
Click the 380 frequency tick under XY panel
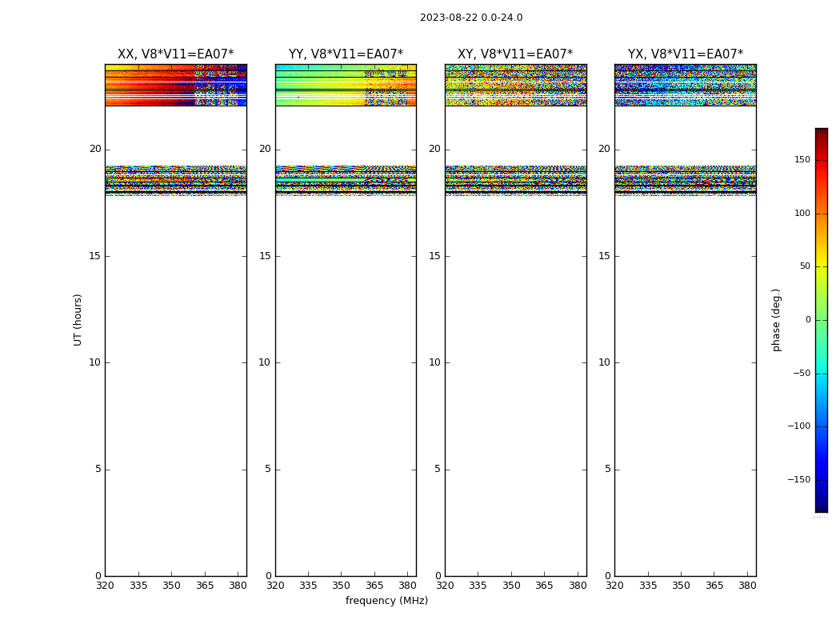click(x=578, y=586)
